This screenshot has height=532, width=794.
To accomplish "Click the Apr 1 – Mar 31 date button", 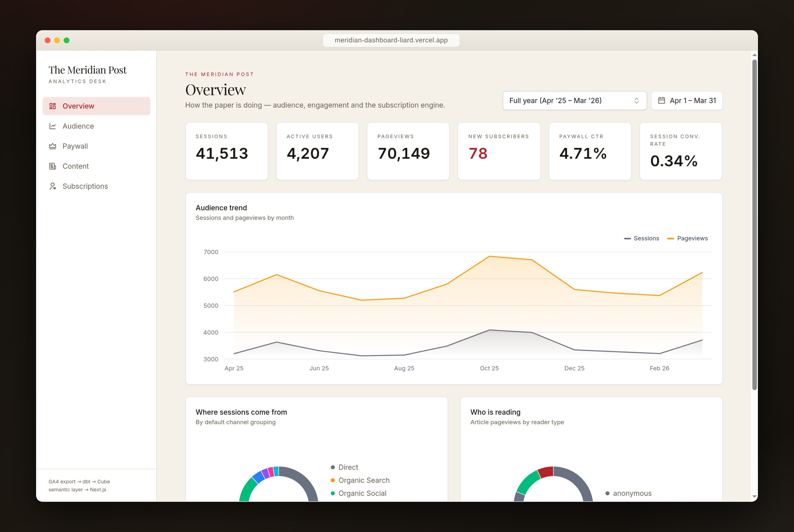I will point(686,101).
